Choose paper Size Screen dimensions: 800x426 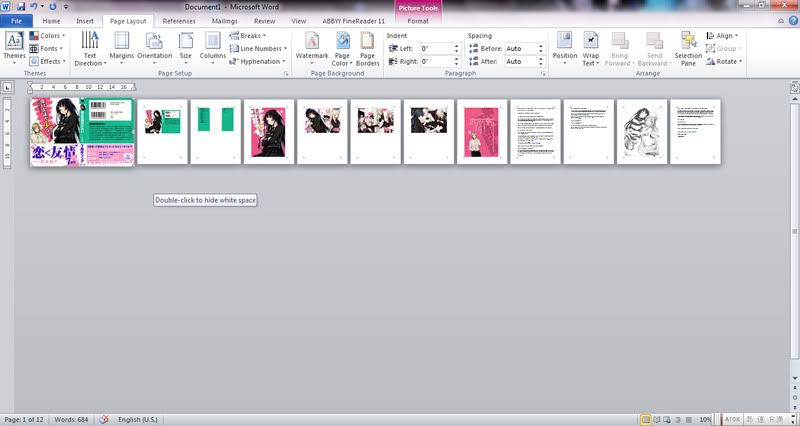(x=186, y=48)
